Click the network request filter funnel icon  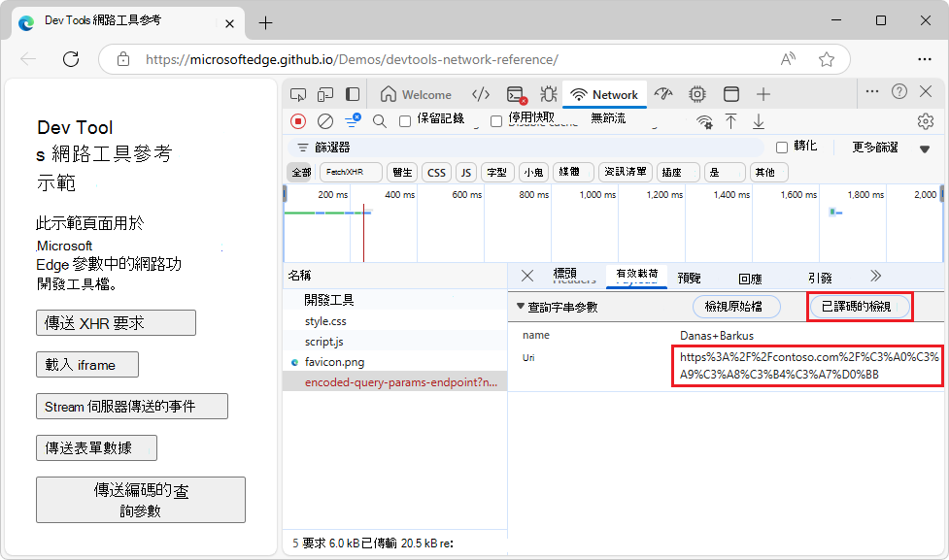(x=353, y=120)
